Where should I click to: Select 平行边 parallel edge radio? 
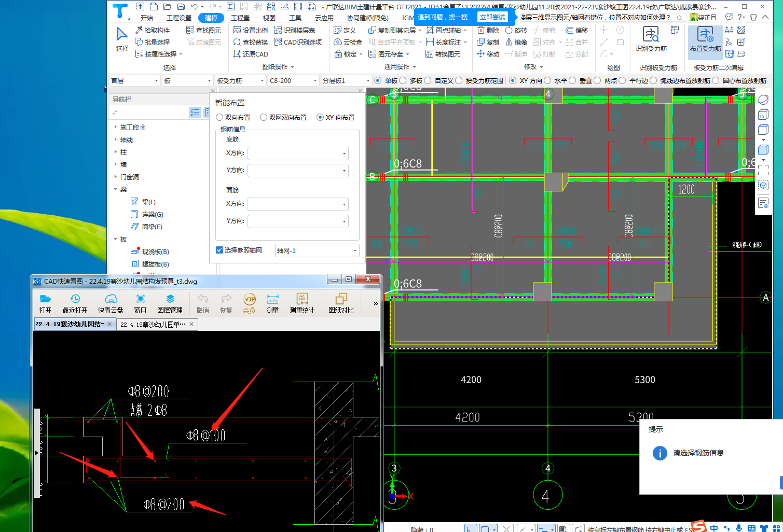(622, 80)
